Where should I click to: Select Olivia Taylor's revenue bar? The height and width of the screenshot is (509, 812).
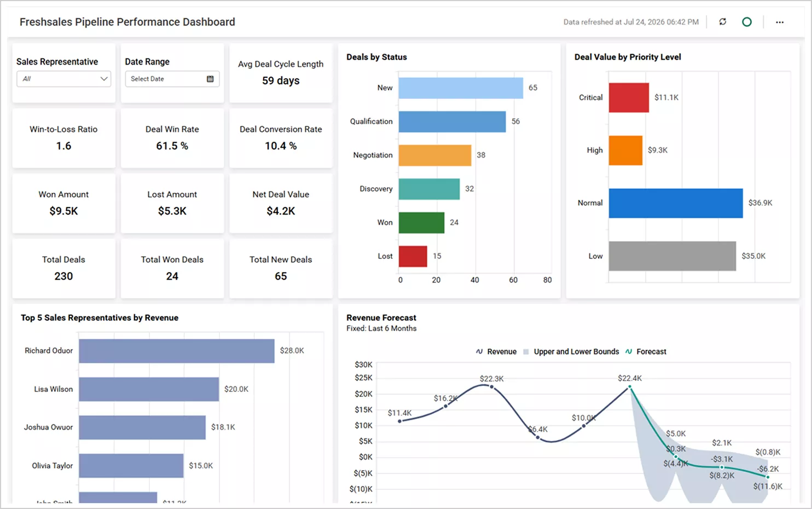click(x=131, y=466)
